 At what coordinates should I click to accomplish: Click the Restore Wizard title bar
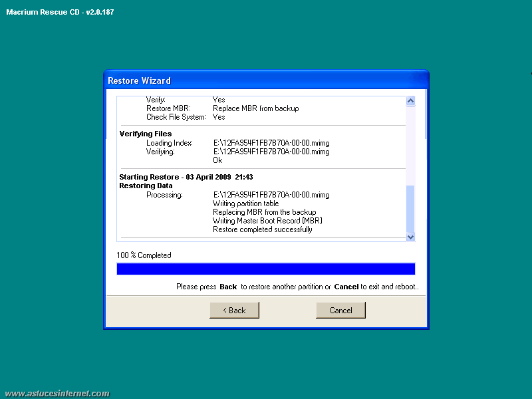(x=266, y=80)
